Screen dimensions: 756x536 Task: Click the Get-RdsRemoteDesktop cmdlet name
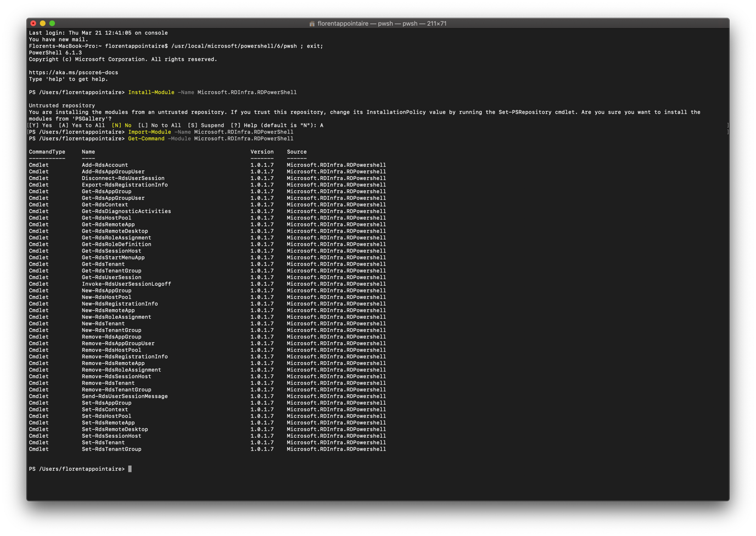(115, 231)
